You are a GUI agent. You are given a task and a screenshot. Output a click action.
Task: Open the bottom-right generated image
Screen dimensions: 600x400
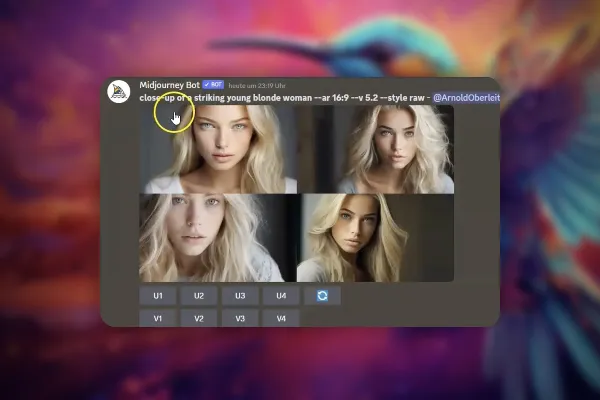(376, 238)
